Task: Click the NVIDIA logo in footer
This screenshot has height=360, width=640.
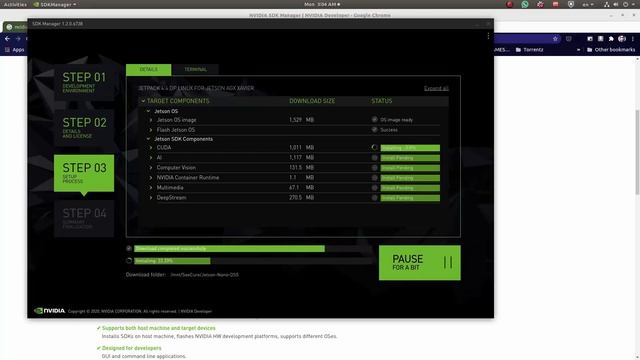Action: (x=49, y=311)
